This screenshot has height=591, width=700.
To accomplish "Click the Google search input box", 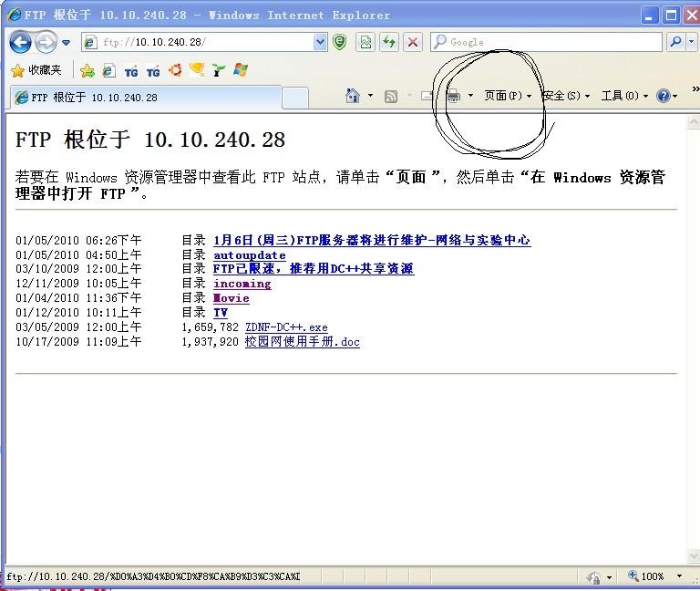I will click(547, 42).
